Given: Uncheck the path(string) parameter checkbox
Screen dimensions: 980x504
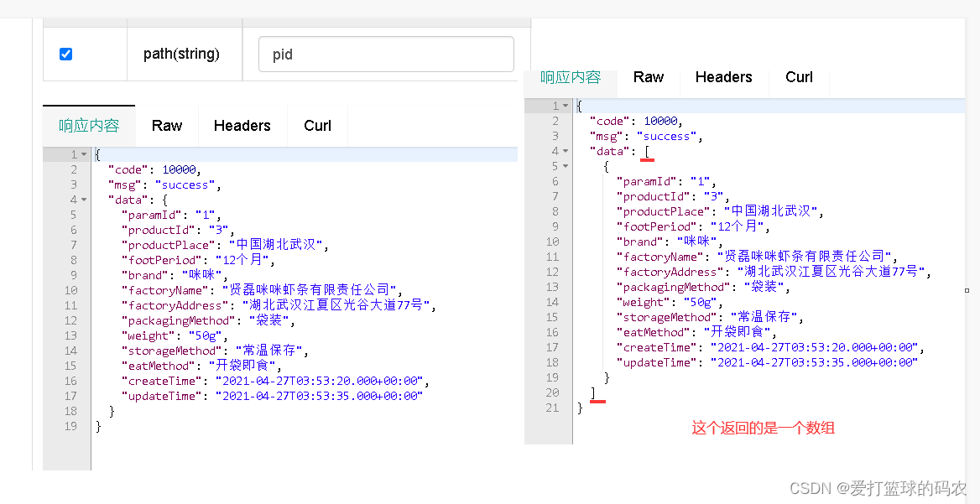Looking at the screenshot, I should [x=65, y=53].
